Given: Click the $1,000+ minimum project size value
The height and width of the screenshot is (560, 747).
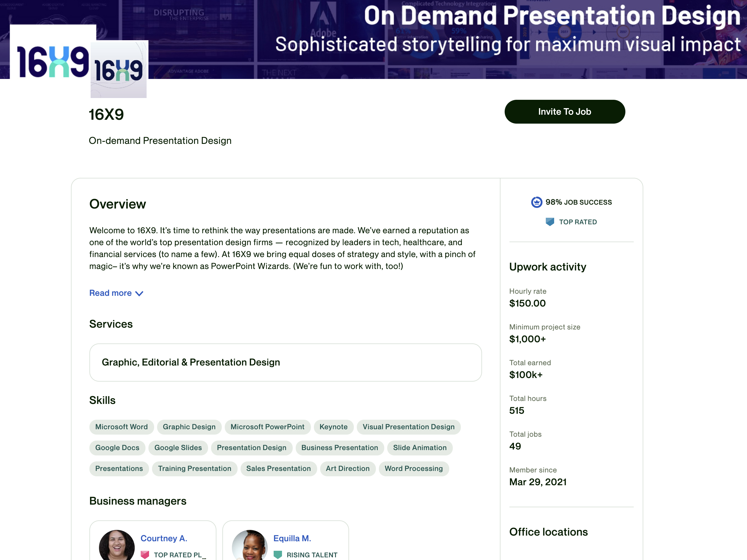Looking at the screenshot, I should click(x=528, y=339).
